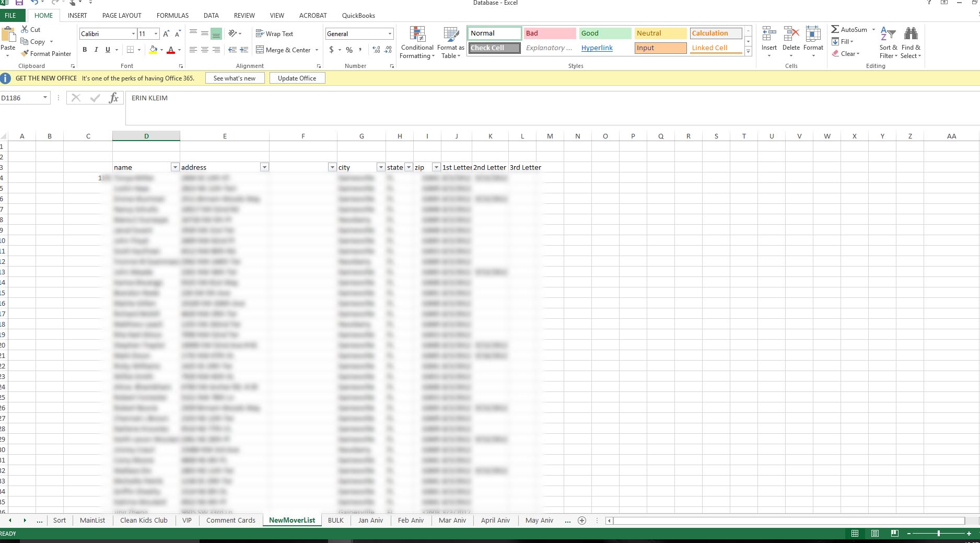
Task: Apply Percent number style
Action: [348, 50]
